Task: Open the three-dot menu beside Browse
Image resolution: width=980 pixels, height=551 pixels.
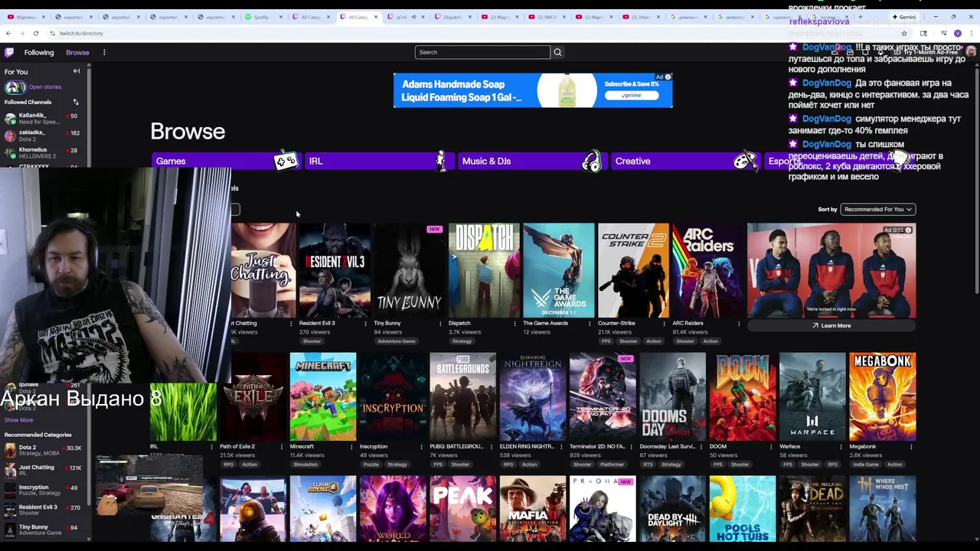Action: click(x=104, y=52)
